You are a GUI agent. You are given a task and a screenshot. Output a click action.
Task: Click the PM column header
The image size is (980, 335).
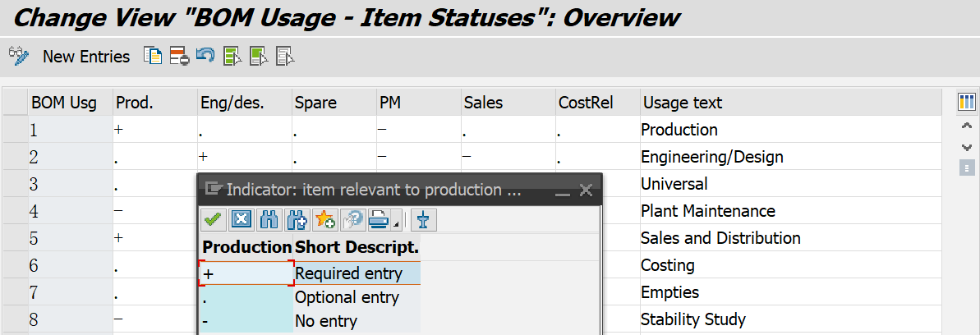click(x=420, y=103)
